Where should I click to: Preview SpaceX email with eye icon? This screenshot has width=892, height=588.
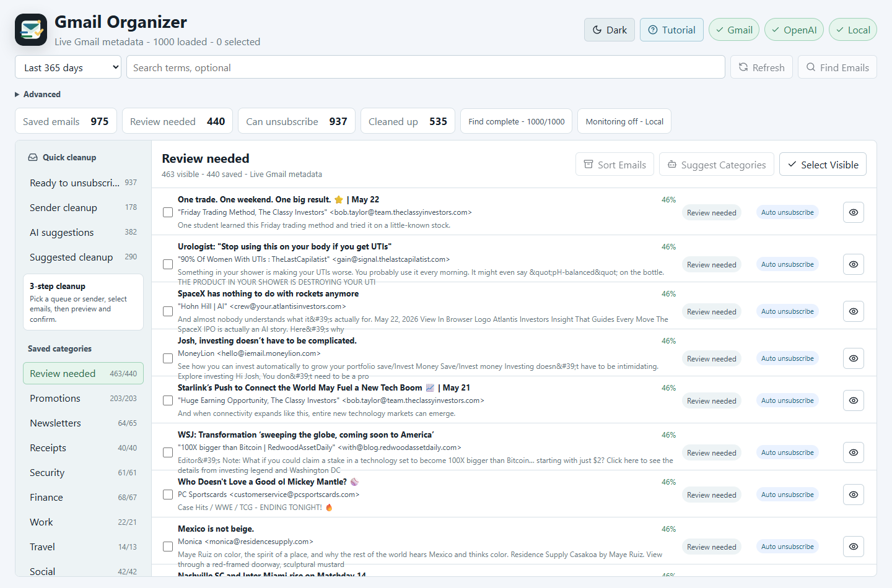[x=854, y=311]
